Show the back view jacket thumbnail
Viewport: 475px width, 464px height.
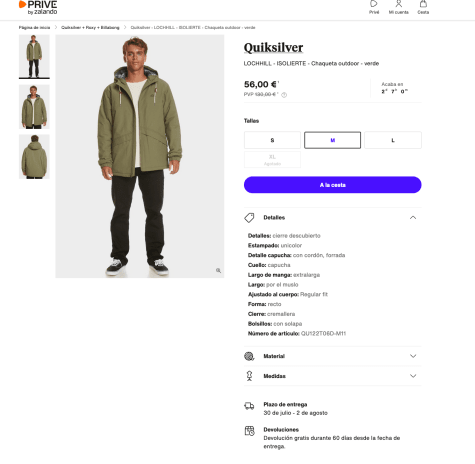coord(34,157)
